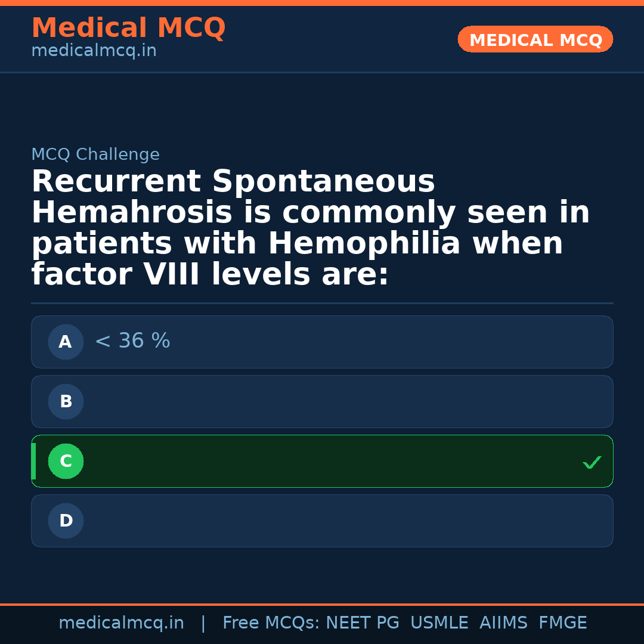644x644 pixels.
Task: Click the Recurrent Spontaneous Hemarthrosis question text
Action: tap(310, 228)
